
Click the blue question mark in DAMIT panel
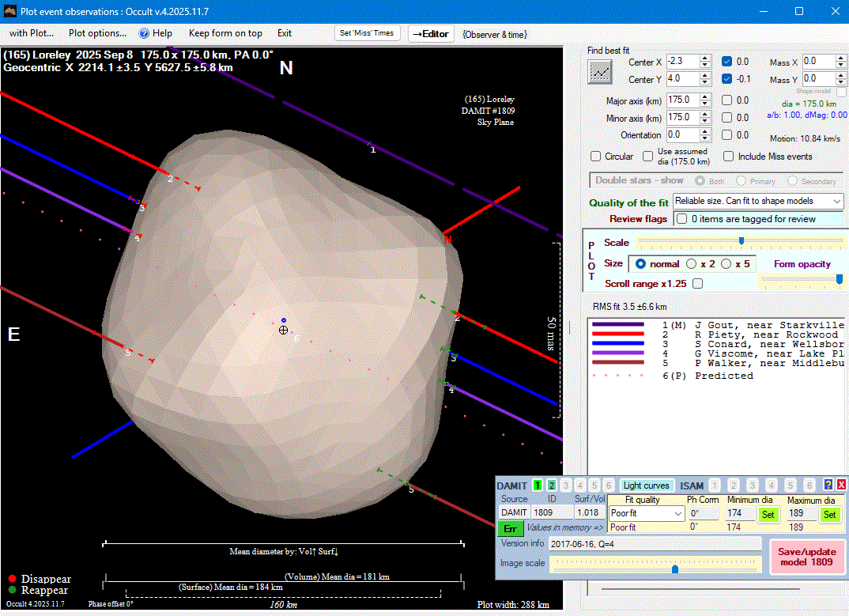click(x=828, y=486)
